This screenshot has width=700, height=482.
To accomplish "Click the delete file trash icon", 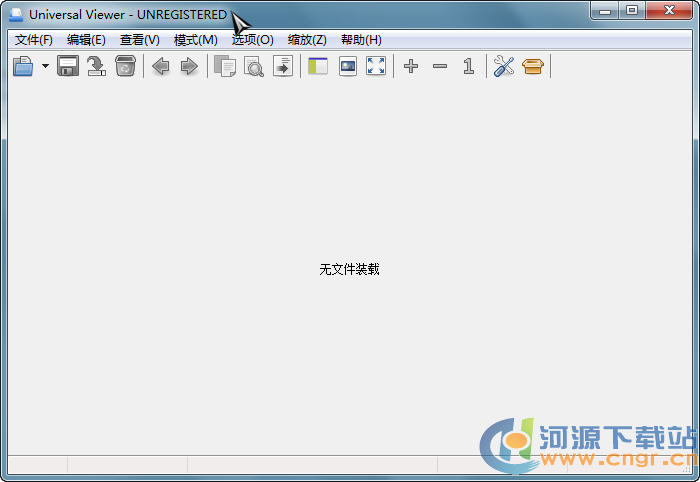I will tap(125, 67).
